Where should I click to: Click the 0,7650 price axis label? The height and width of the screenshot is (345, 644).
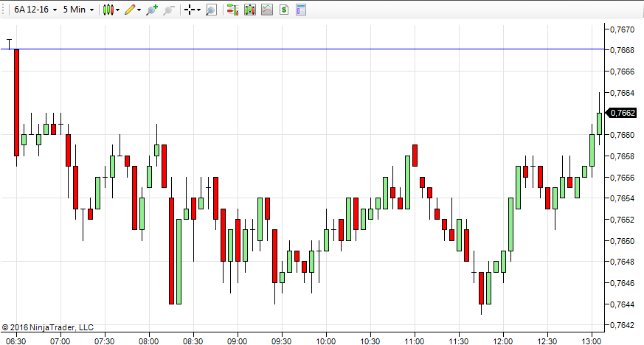point(622,241)
